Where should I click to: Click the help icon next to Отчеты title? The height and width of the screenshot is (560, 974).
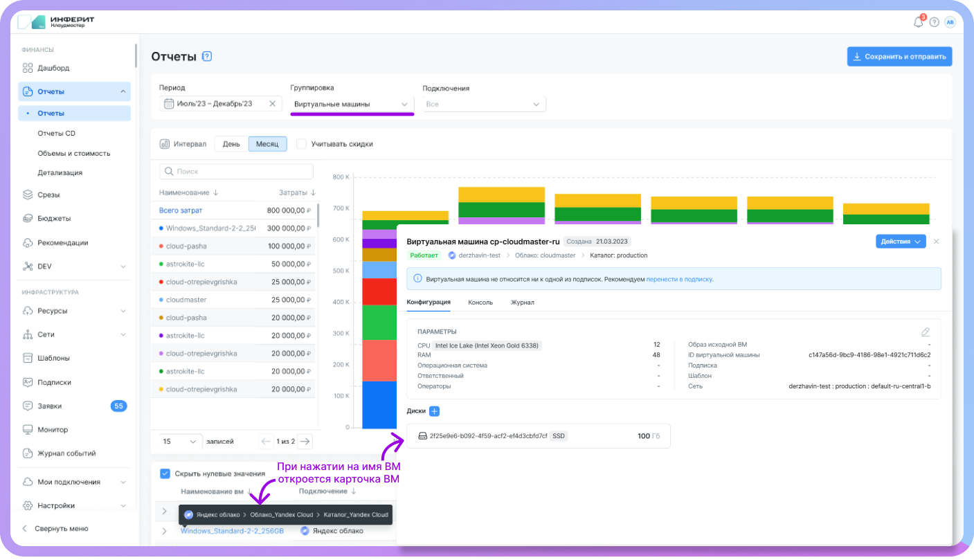pos(207,57)
